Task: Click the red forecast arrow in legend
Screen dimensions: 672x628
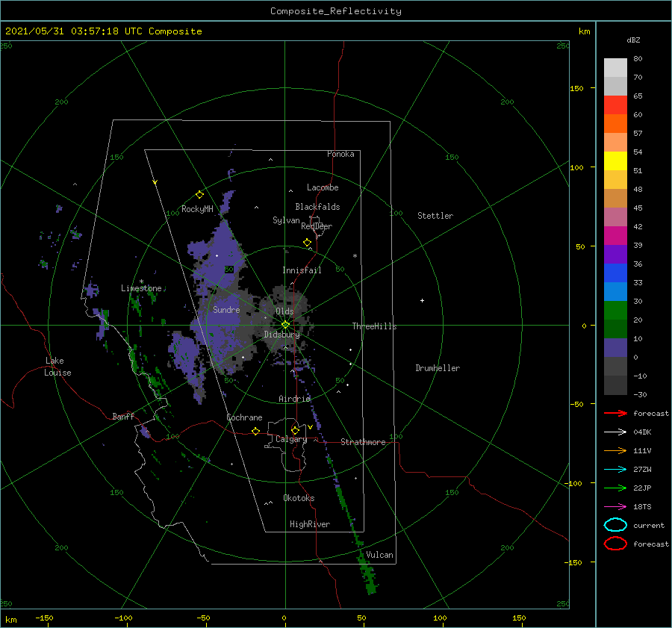Action: 615,413
